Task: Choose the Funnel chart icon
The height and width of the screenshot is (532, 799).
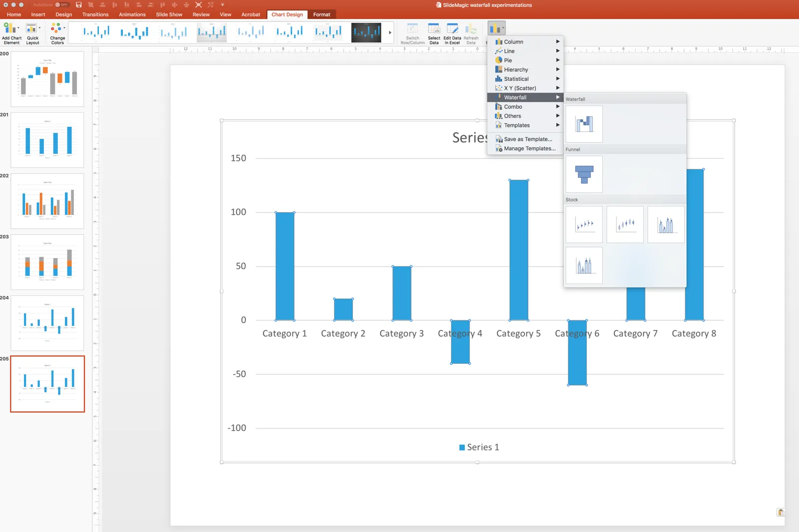Action: pos(584,174)
